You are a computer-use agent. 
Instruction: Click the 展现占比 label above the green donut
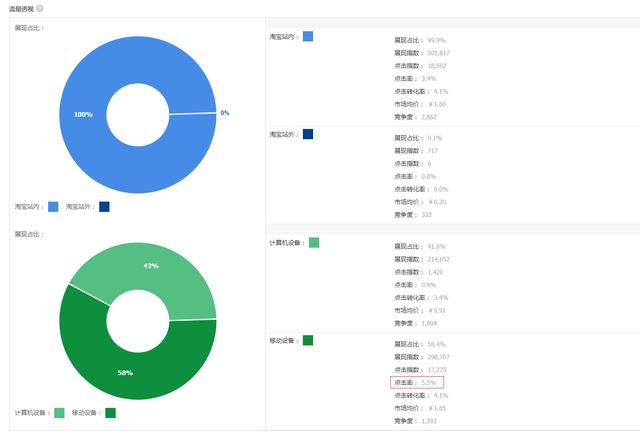pyautogui.click(x=29, y=234)
